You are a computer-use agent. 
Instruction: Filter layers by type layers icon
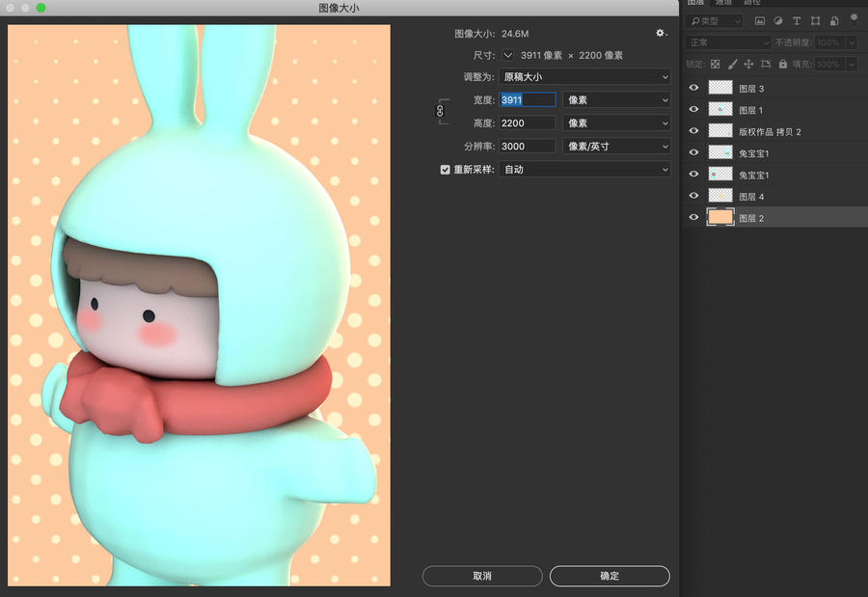[797, 21]
